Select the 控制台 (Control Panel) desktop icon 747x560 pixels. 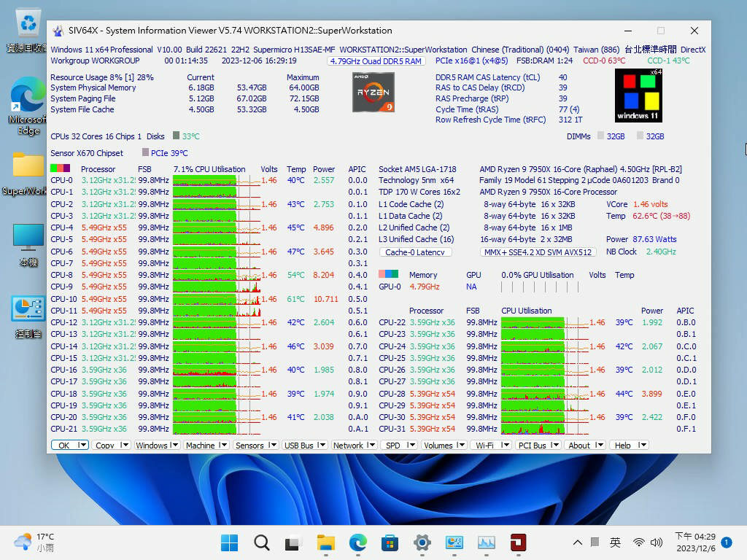tap(28, 316)
